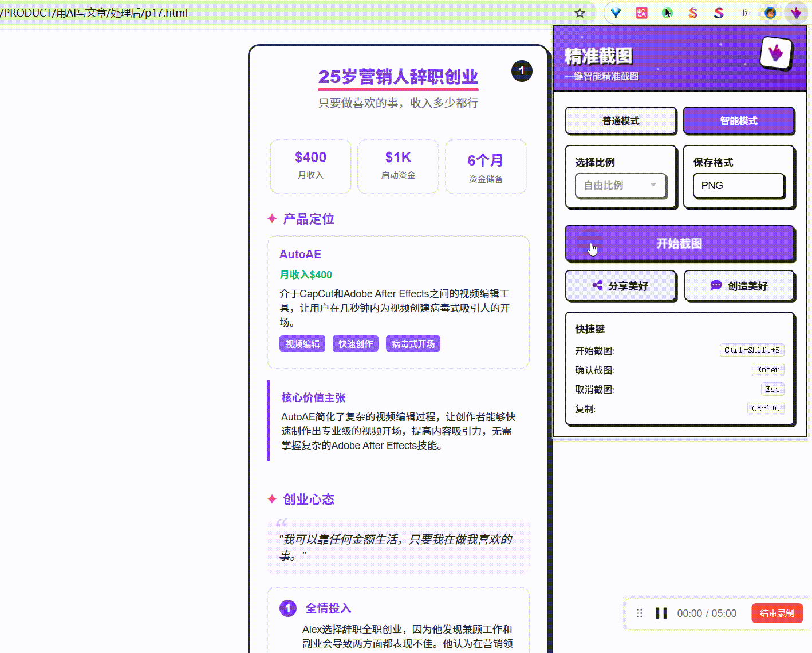The height and width of the screenshot is (653, 812).
Task: Click the 结束录制 button
Action: (x=777, y=613)
